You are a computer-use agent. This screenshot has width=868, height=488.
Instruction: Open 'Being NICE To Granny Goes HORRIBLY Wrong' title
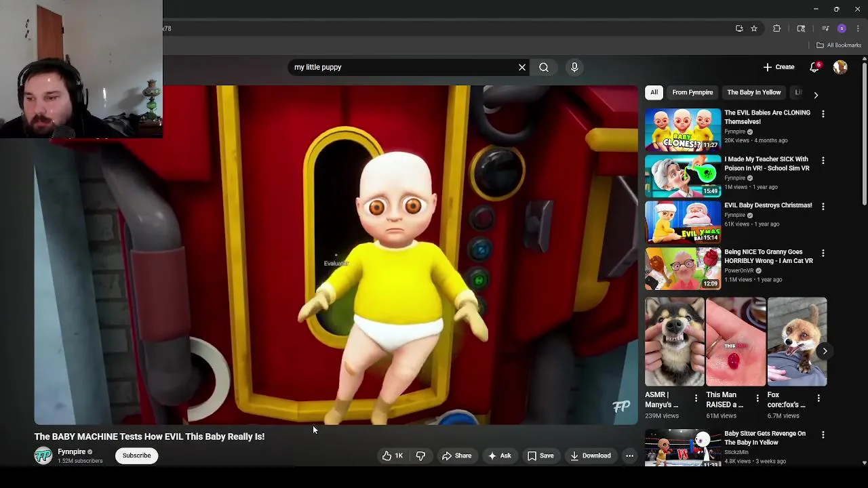(768, 256)
